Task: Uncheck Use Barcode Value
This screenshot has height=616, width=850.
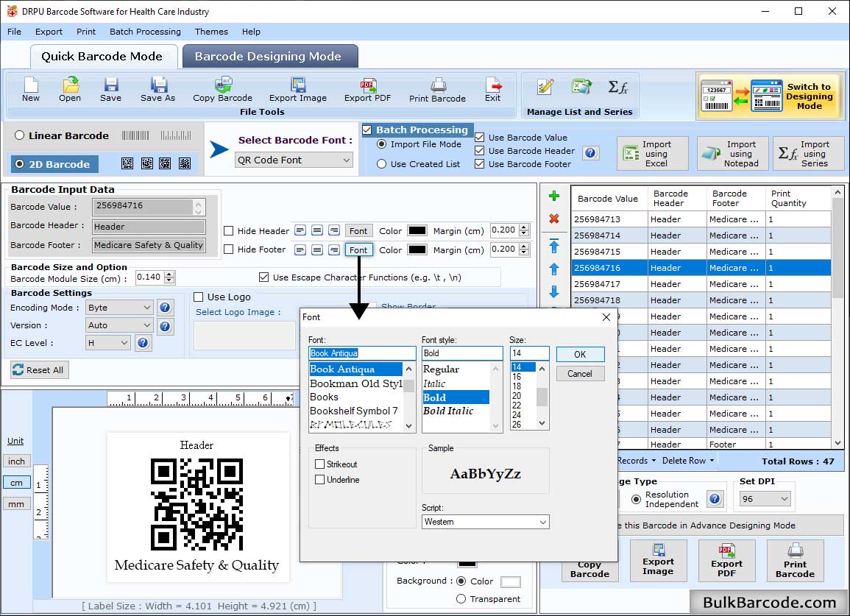Action: click(x=479, y=137)
